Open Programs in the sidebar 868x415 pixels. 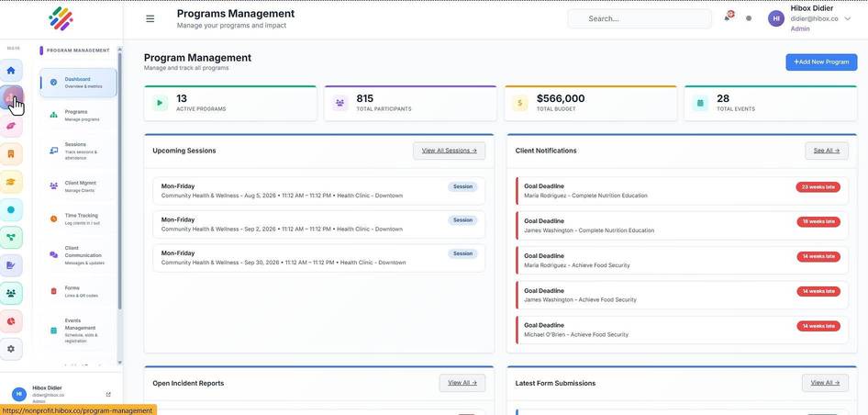click(x=78, y=116)
